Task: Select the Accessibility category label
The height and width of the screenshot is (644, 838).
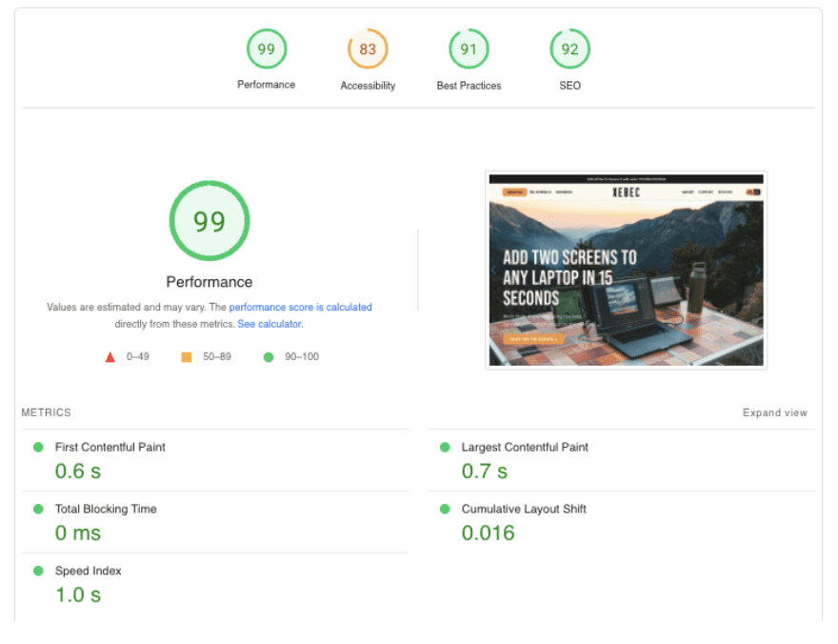Action: [x=368, y=86]
